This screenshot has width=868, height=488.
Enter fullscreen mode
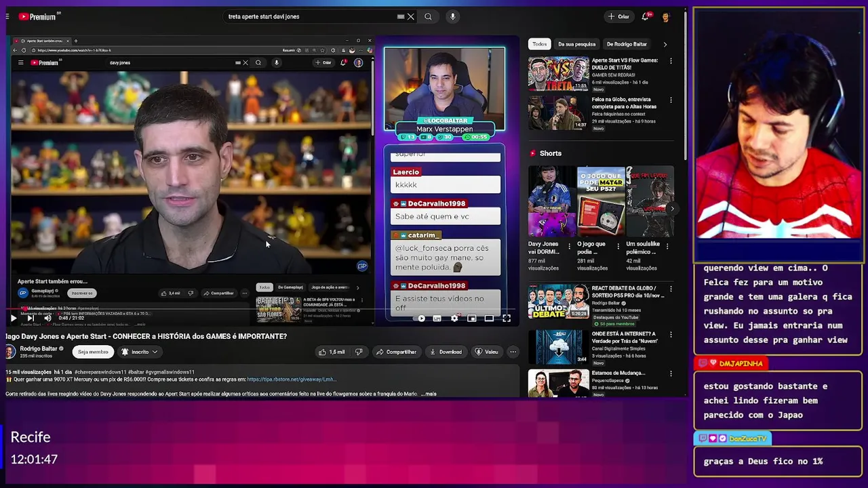(x=507, y=318)
